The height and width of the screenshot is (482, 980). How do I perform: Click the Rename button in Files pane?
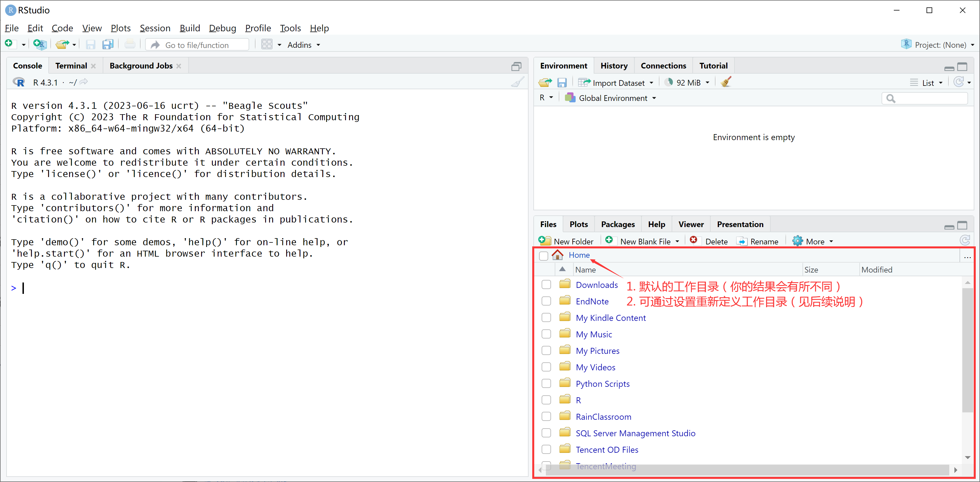click(x=758, y=241)
